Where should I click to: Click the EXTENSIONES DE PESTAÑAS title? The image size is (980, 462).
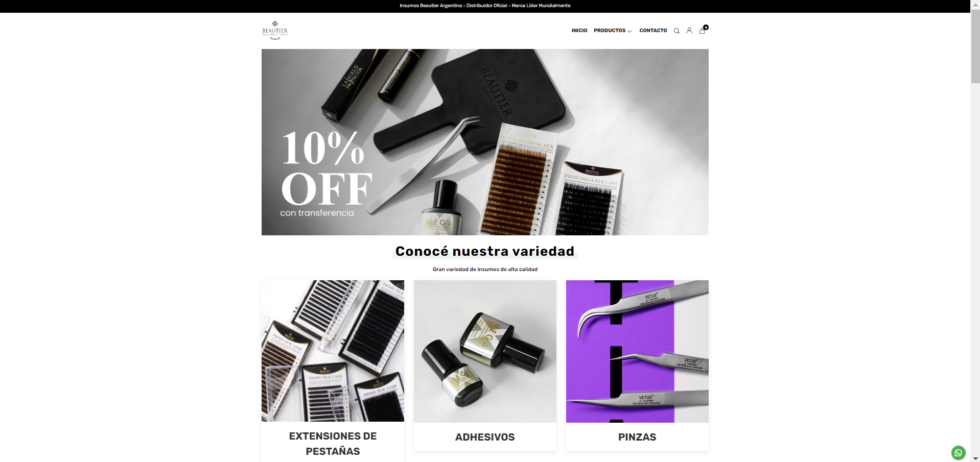(x=333, y=444)
